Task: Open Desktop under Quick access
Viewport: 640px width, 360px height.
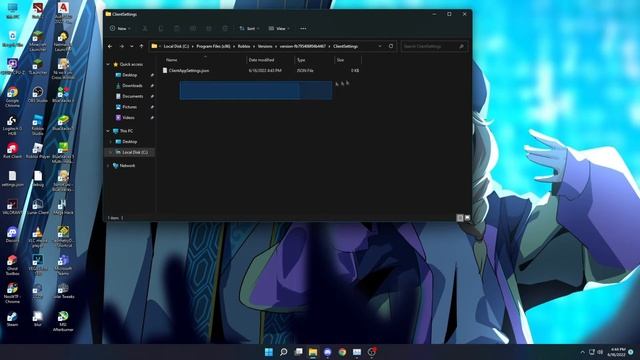Action: click(x=129, y=75)
